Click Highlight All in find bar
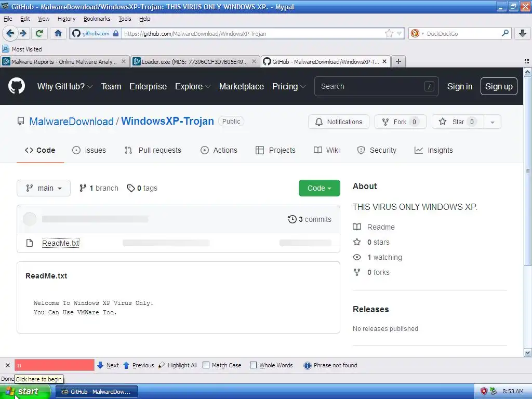The image size is (532, 399). 178,365
